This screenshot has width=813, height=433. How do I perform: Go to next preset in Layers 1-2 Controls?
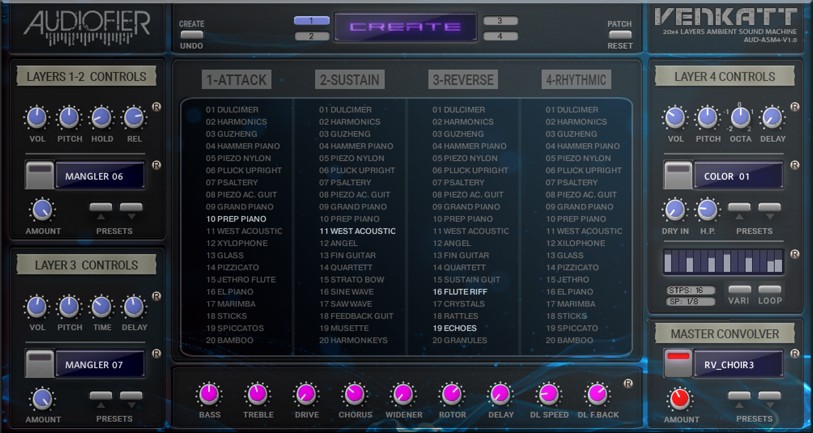pos(131,207)
